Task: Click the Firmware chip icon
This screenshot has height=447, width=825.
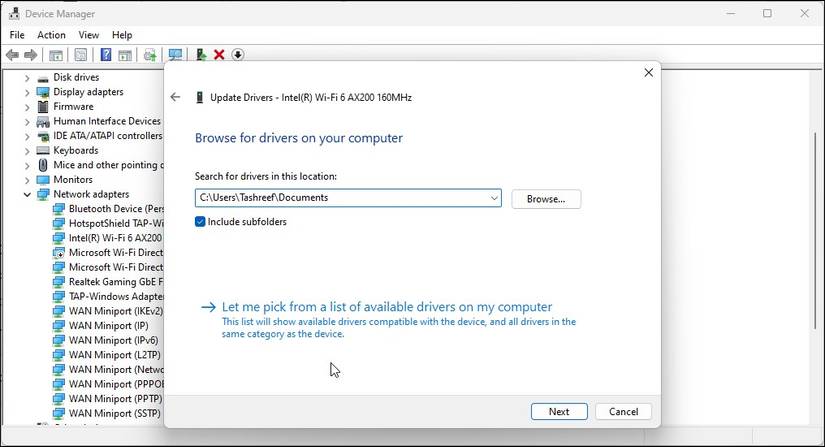Action: click(43, 106)
